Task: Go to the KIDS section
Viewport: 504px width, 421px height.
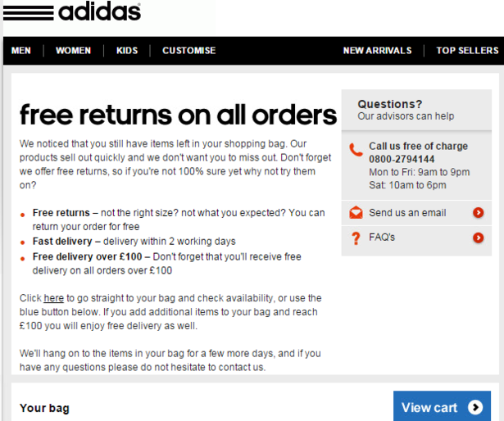Action: pyautogui.click(x=127, y=51)
